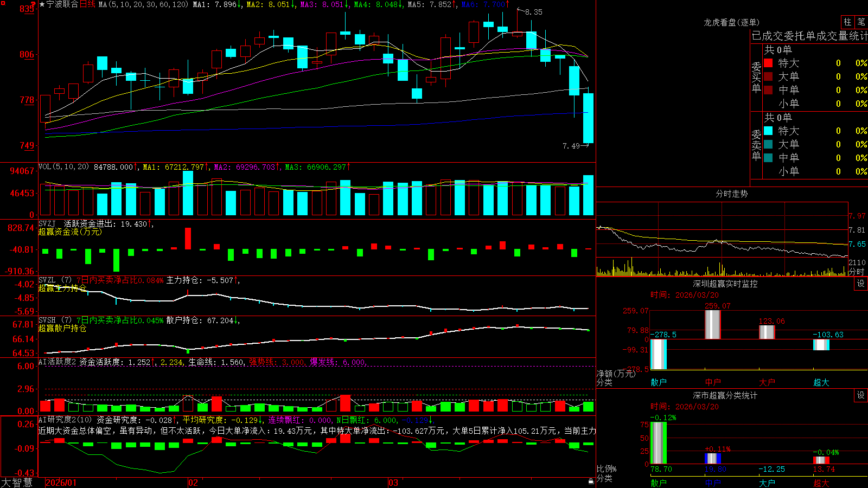Screen dimensions: 868x488
Task: Click the 深市超赢分类统计 panel title
Action: (x=725, y=395)
